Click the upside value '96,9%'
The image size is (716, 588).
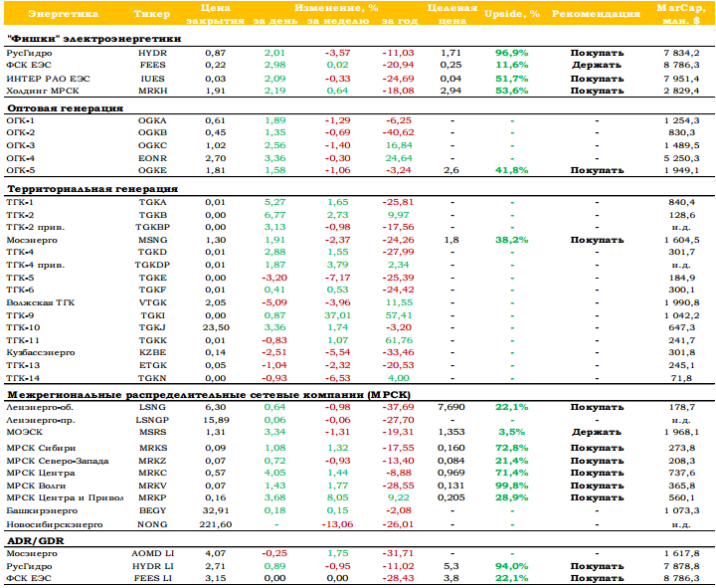click(x=512, y=53)
